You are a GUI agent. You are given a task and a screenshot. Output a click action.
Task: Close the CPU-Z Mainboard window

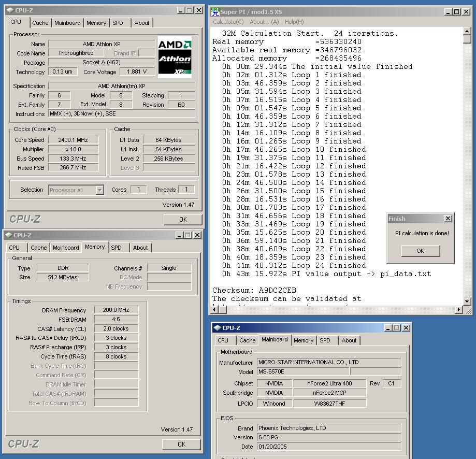pos(406,328)
